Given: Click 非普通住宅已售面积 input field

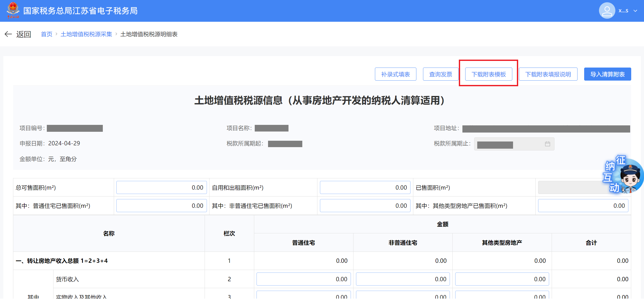Looking at the screenshot, I should [x=365, y=206].
